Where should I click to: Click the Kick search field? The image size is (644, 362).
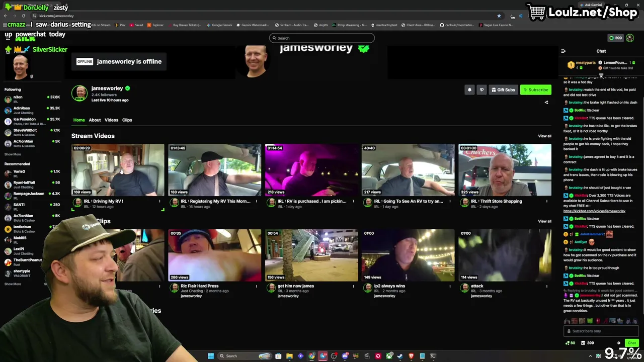[x=322, y=38]
